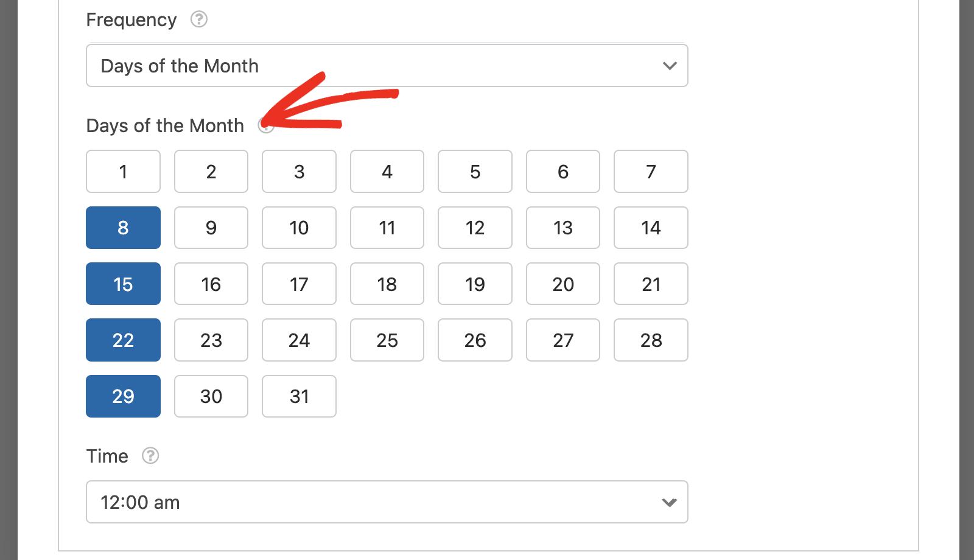Screen dimensions: 974x560
Task: Select day 28 button
Action: 651,340
